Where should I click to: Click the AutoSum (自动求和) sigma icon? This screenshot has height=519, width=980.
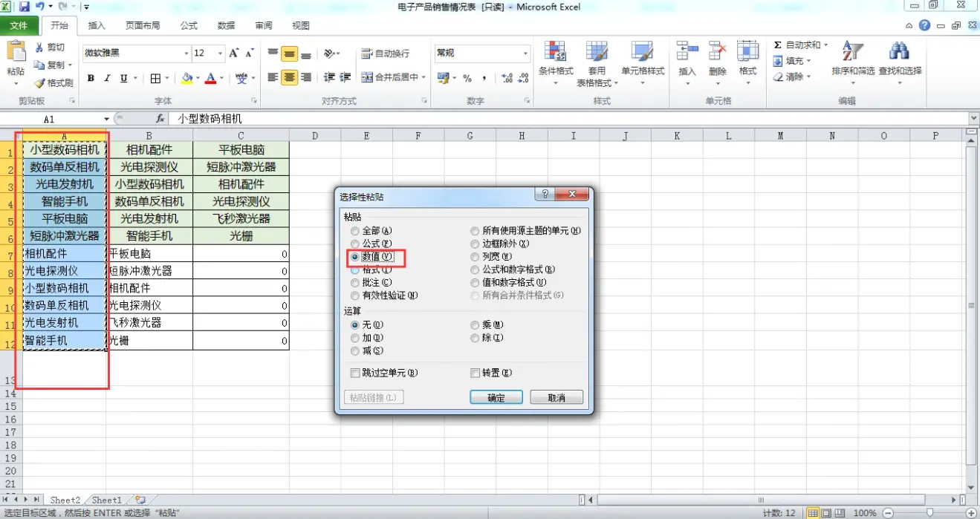point(778,45)
